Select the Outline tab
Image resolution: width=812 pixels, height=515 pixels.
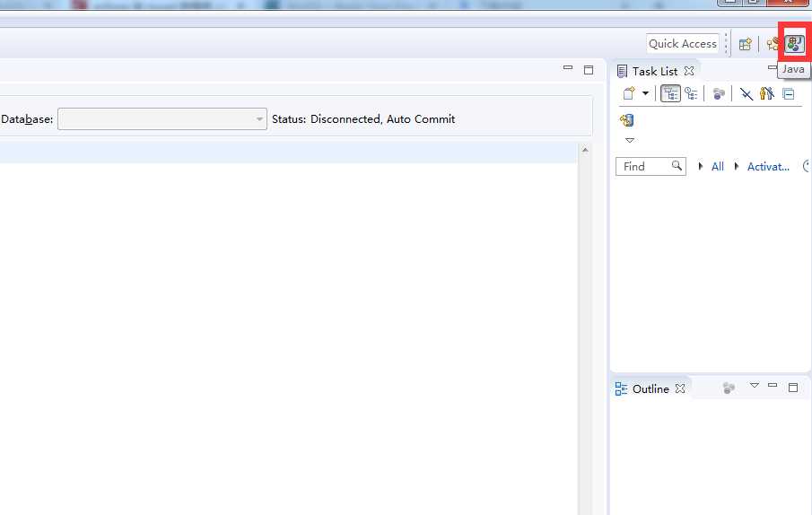click(650, 388)
